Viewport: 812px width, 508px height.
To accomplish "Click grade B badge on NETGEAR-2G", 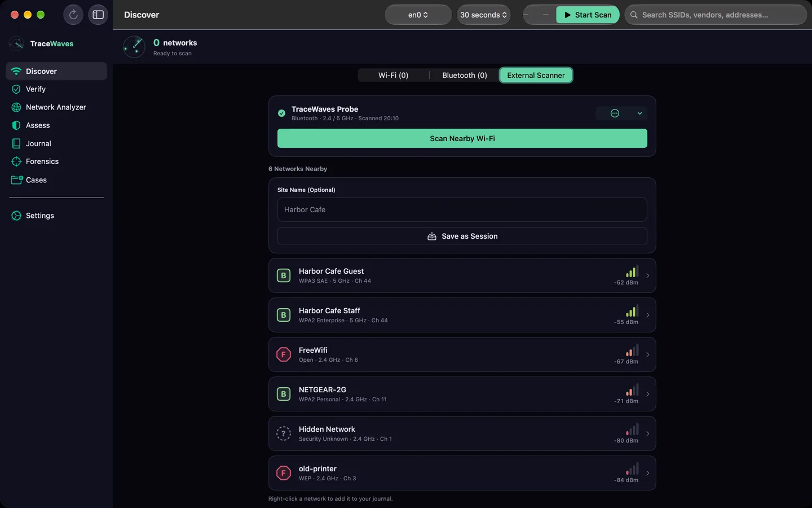I will pyautogui.click(x=284, y=394).
